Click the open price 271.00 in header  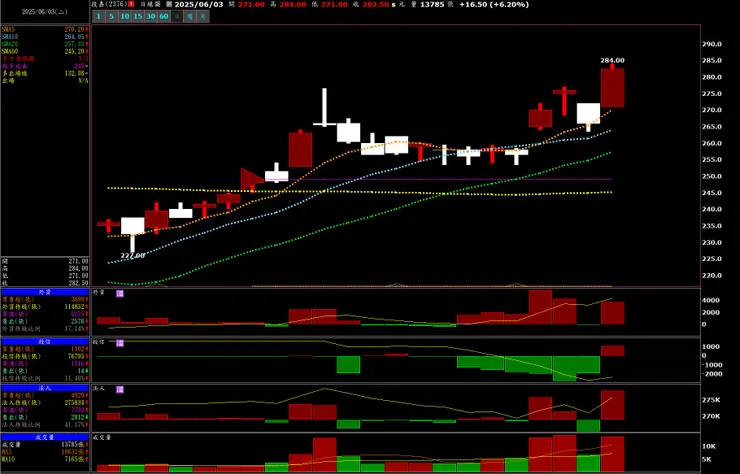click(251, 4)
